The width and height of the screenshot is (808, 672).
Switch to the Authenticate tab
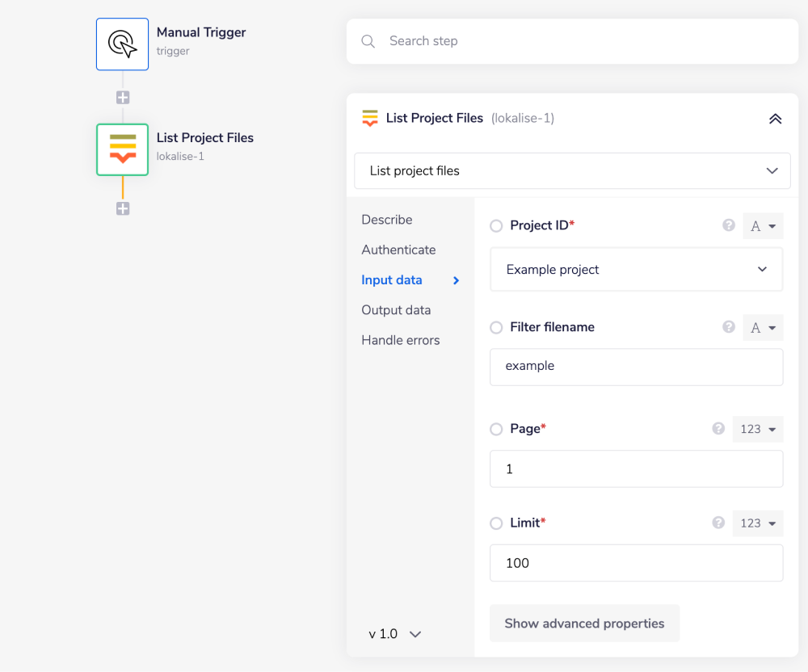(398, 250)
